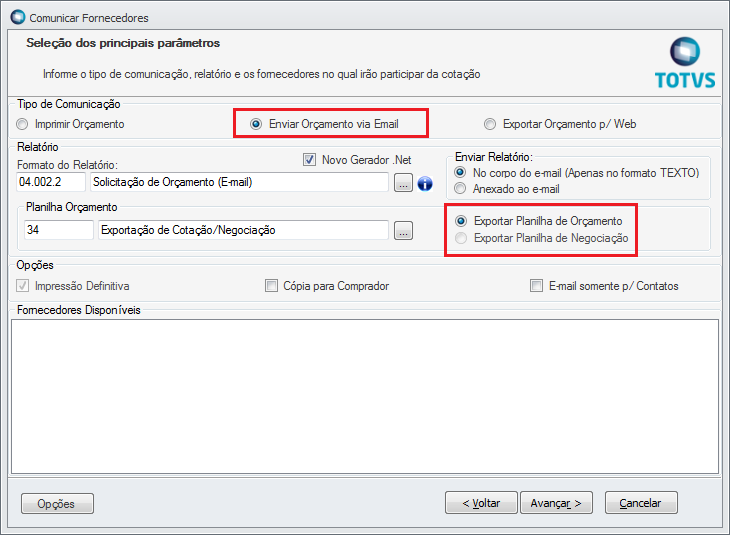This screenshot has width=730, height=535.
Task: Proceed with Avançar button
Action: pyautogui.click(x=556, y=503)
